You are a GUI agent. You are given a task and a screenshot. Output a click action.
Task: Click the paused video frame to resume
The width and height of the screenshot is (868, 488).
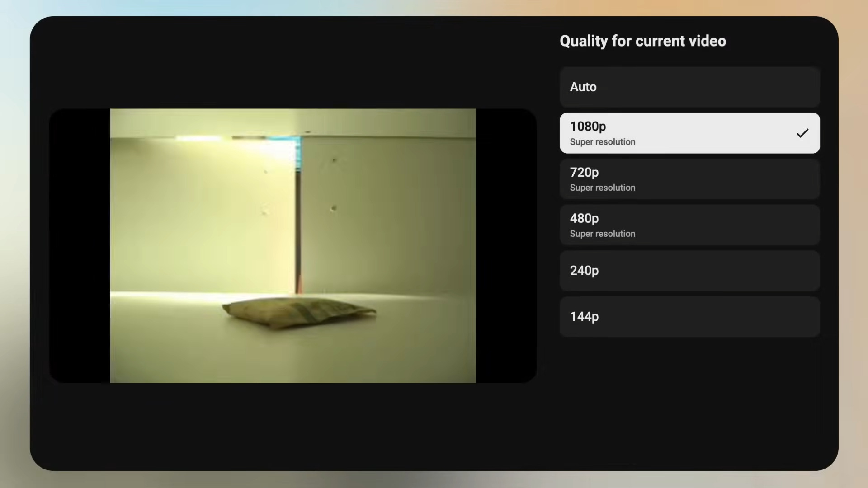[x=293, y=245]
